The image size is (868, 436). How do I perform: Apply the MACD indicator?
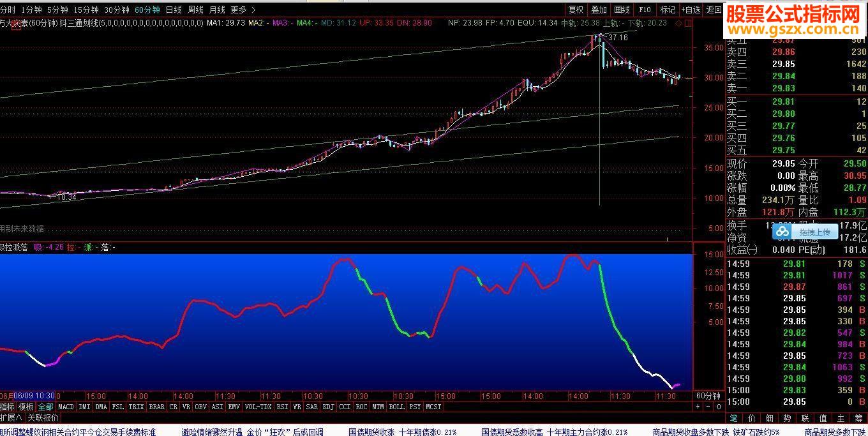coord(66,407)
